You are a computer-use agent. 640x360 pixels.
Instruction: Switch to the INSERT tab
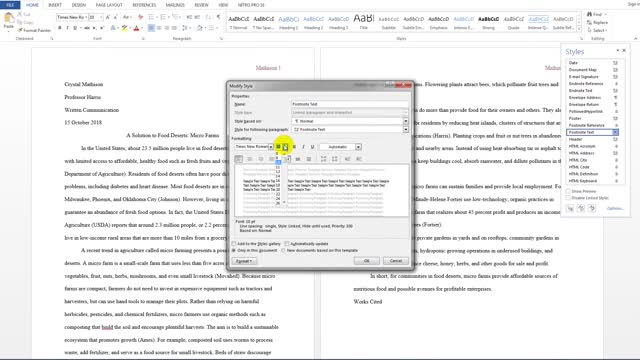pyautogui.click(x=55, y=5)
